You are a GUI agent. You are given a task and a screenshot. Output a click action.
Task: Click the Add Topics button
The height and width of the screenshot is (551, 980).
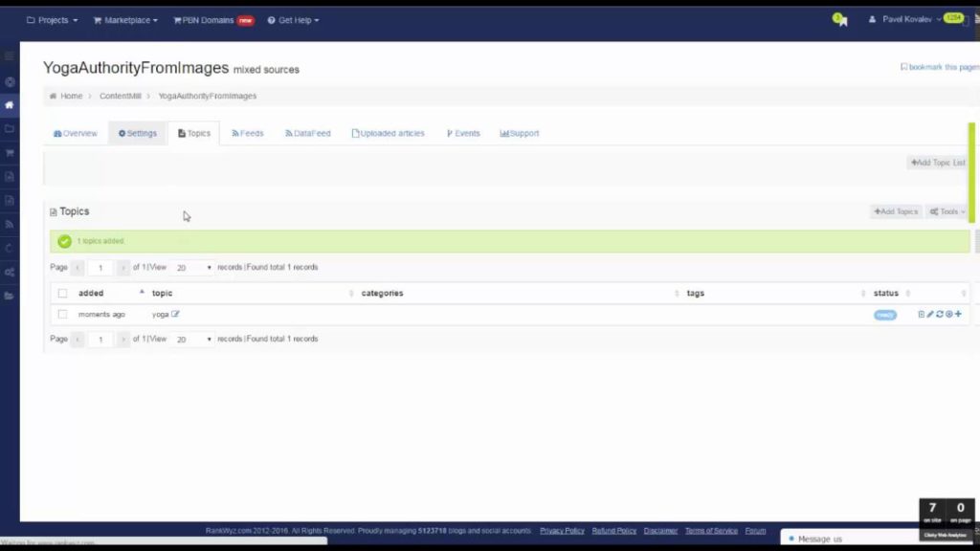point(896,211)
